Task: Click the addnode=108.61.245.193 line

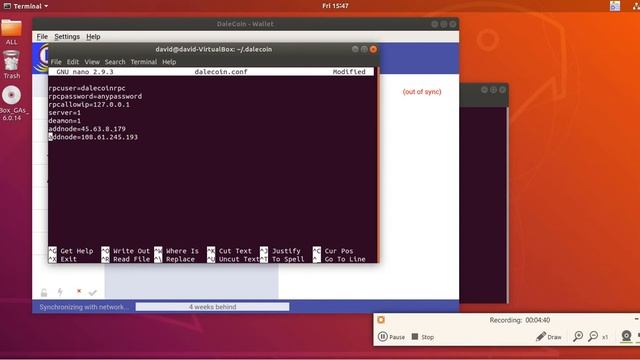Action: tap(93, 137)
